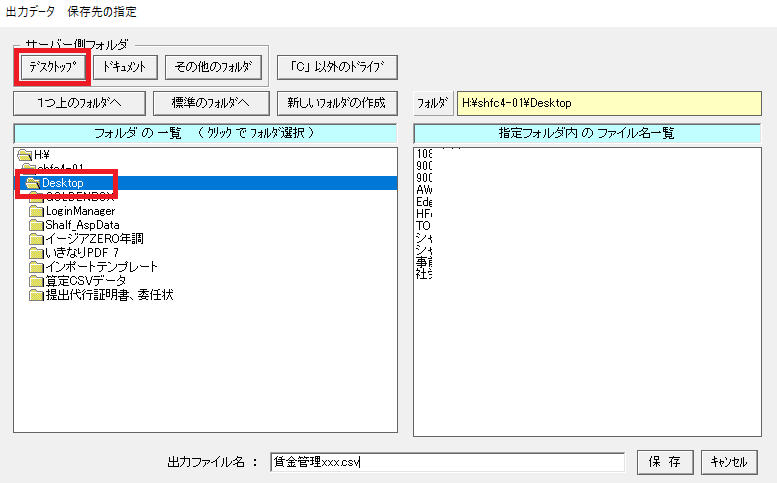Open その他のフォルダ
Screen dimensions: 777x483
(x=213, y=67)
